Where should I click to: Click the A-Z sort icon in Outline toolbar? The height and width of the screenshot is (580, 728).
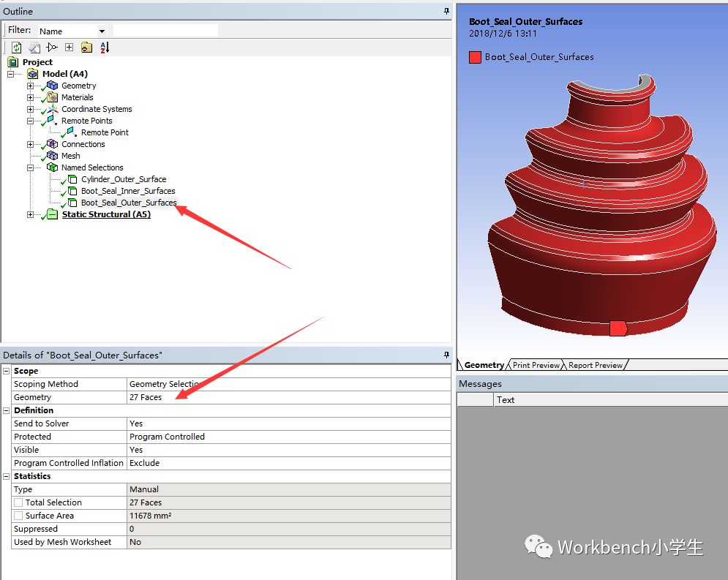point(104,48)
